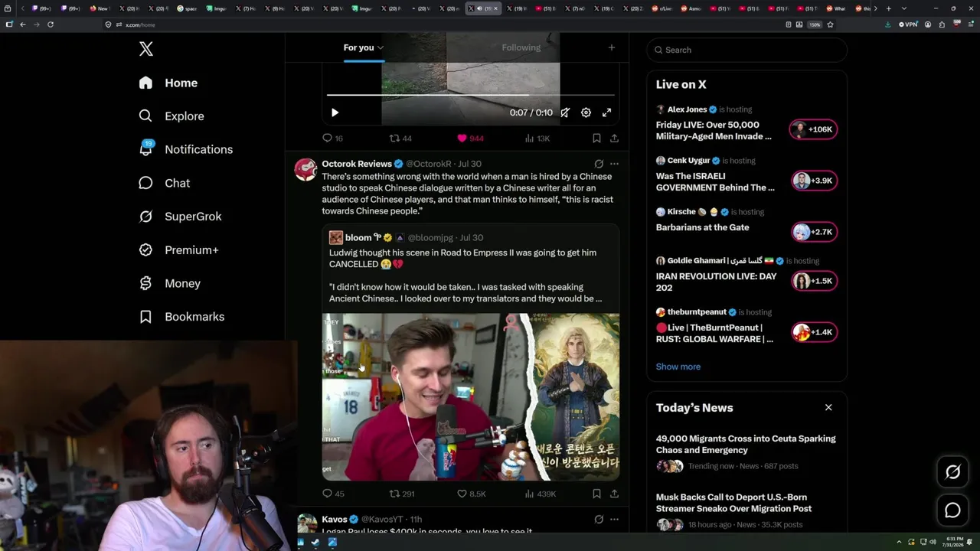Open Octorok Reviews profile name link
Viewport: 980px width, 551px height.
(357, 164)
